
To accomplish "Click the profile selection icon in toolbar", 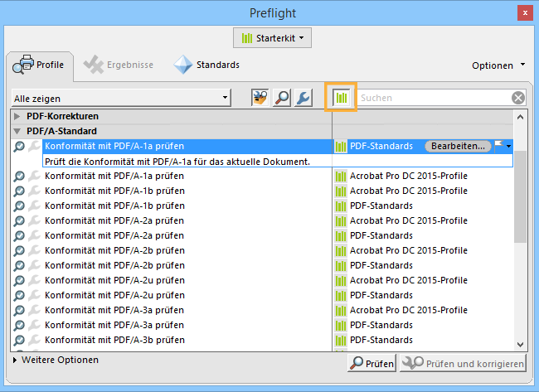I will pyautogui.click(x=262, y=98).
